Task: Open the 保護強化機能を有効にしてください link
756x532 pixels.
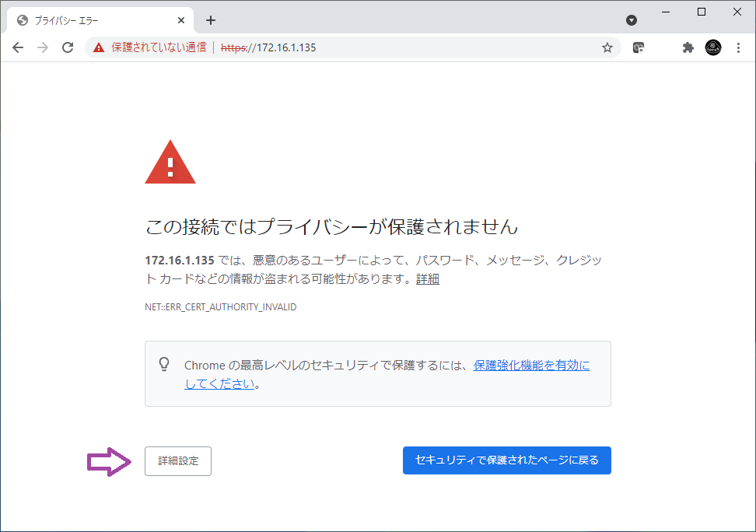Action: 531,366
